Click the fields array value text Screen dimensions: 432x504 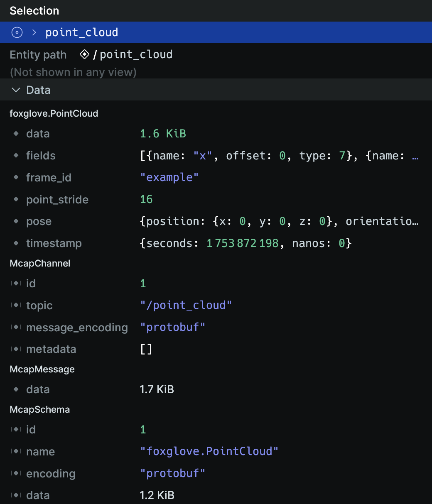279,156
